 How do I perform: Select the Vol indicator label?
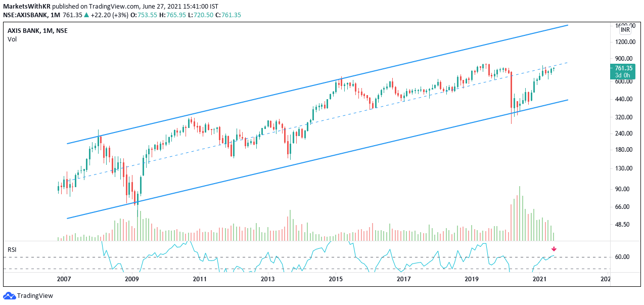tap(12, 39)
